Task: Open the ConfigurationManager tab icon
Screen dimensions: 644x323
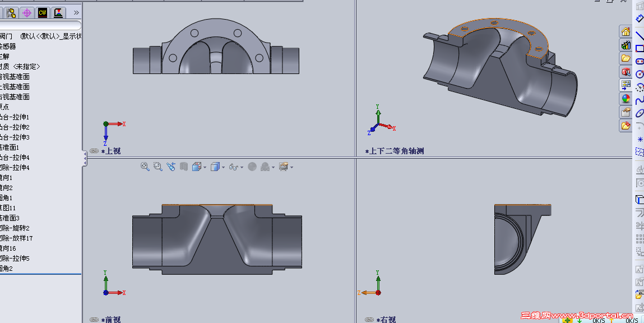Action: tap(11, 13)
